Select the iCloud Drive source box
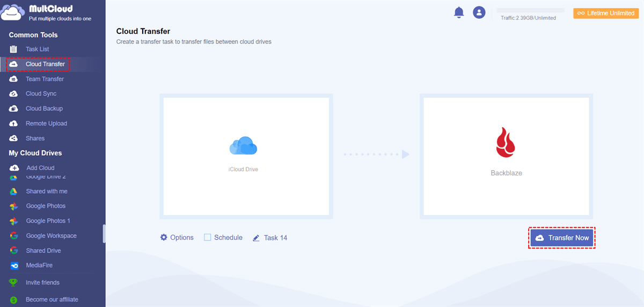The height and width of the screenshot is (307, 644). [x=246, y=157]
